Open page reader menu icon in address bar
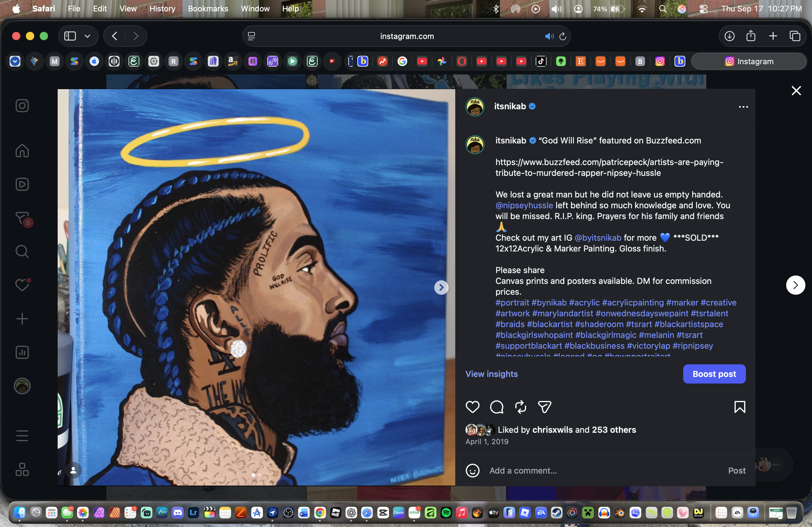Viewport: 812px width, 527px height. tap(251, 36)
